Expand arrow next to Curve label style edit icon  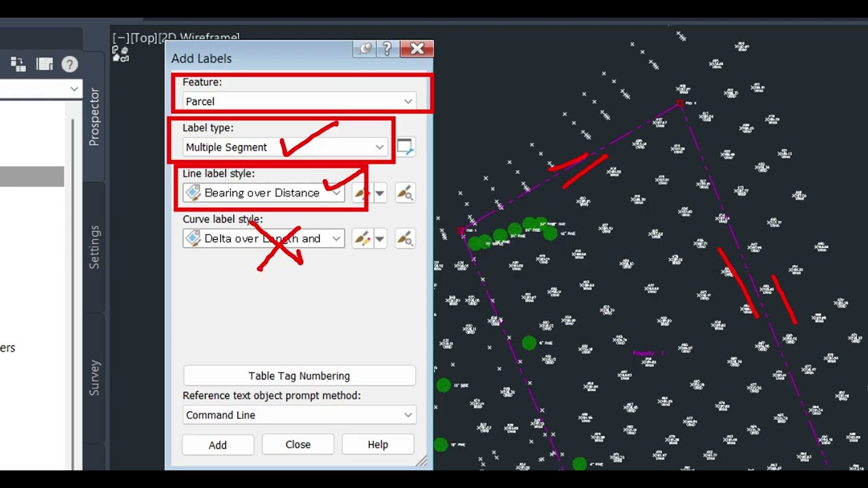(x=380, y=239)
